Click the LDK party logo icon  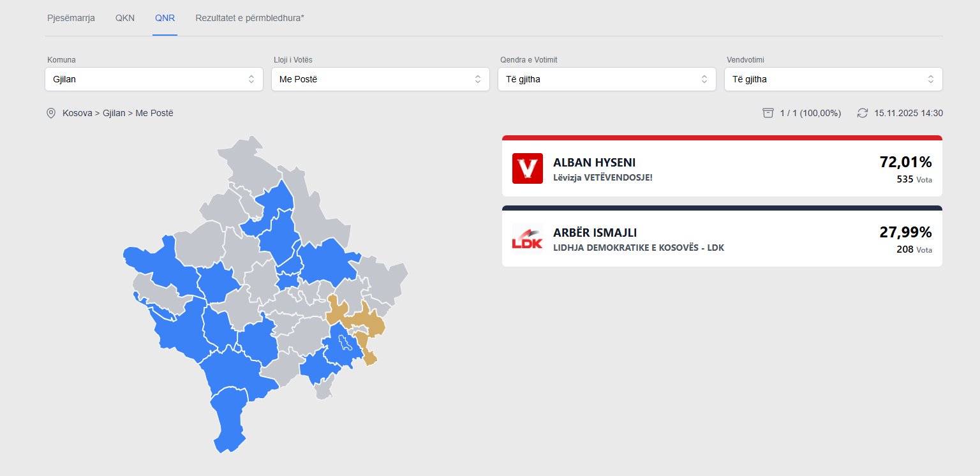click(527, 239)
